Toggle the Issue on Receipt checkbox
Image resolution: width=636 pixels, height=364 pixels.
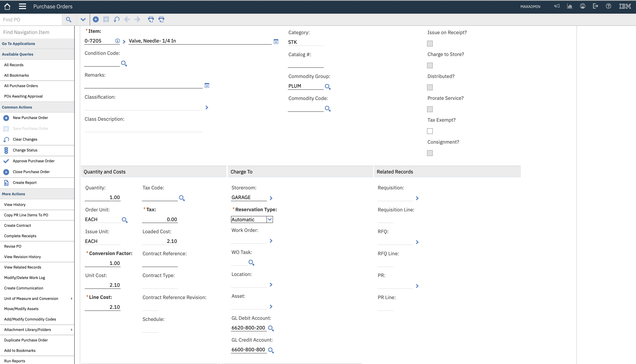(x=430, y=43)
